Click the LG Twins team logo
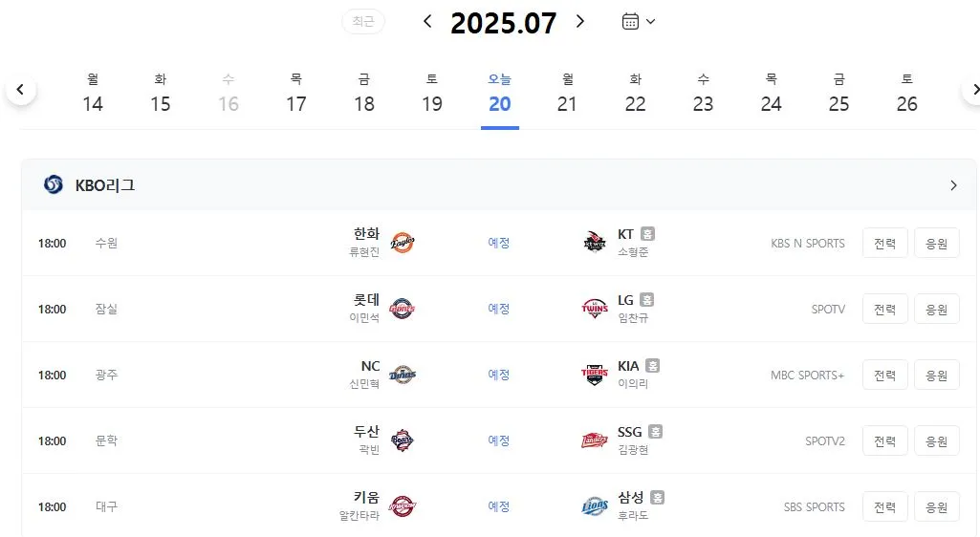The height and width of the screenshot is (537, 980). coord(595,309)
